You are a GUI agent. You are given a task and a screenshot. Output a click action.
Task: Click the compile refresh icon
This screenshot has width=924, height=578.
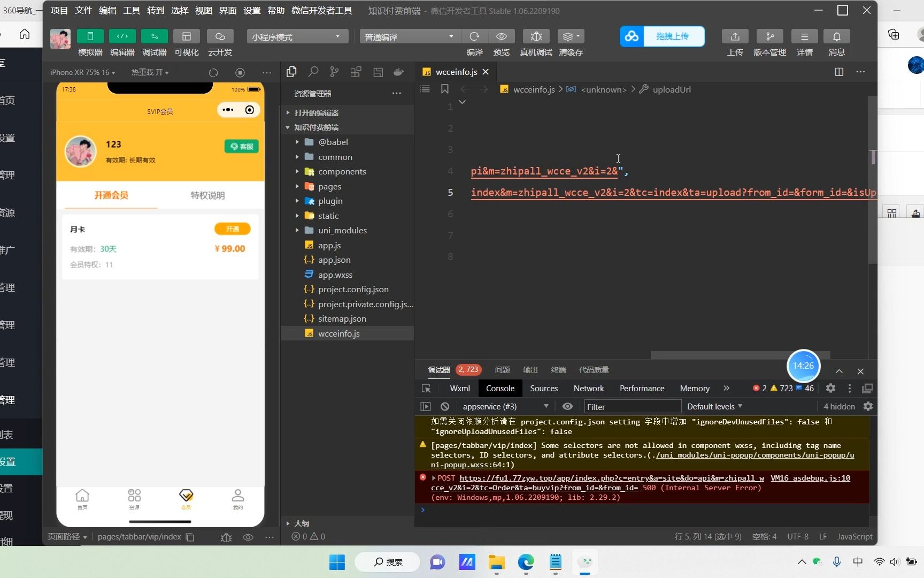tap(474, 36)
